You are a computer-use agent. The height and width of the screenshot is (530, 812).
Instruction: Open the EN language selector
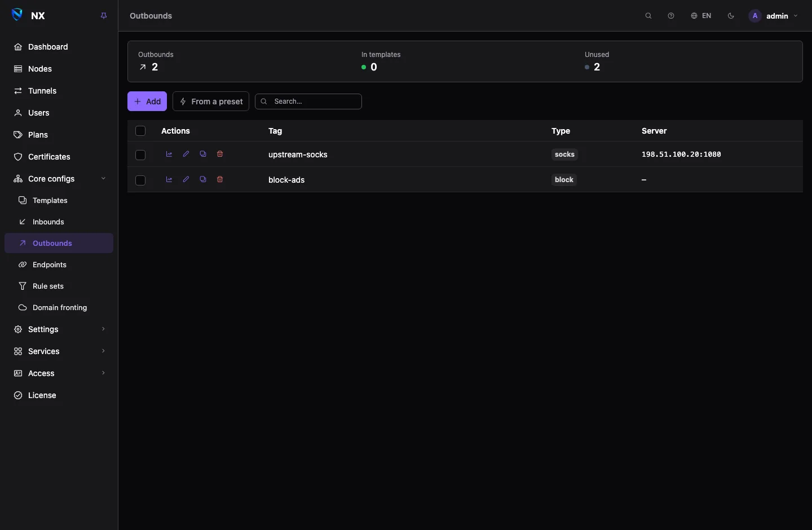point(701,16)
